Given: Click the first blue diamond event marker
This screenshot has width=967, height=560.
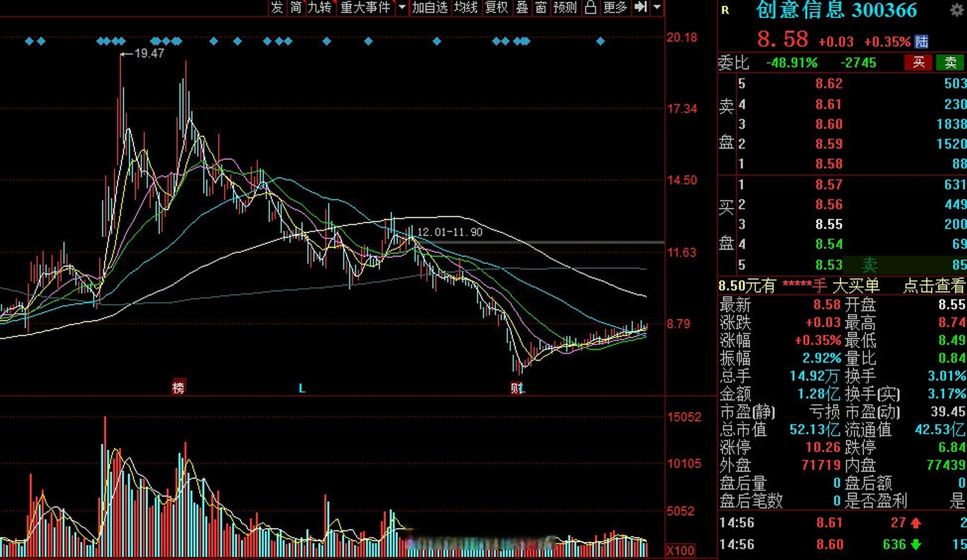Looking at the screenshot, I should [x=29, y=42].
